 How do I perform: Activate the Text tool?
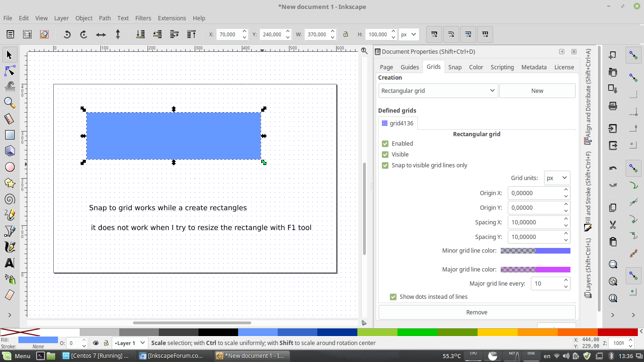(x=9, y=263)
